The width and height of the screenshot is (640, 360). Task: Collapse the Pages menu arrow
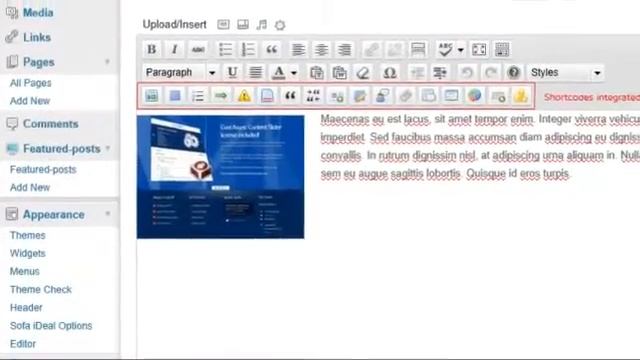tap(107, 62)
